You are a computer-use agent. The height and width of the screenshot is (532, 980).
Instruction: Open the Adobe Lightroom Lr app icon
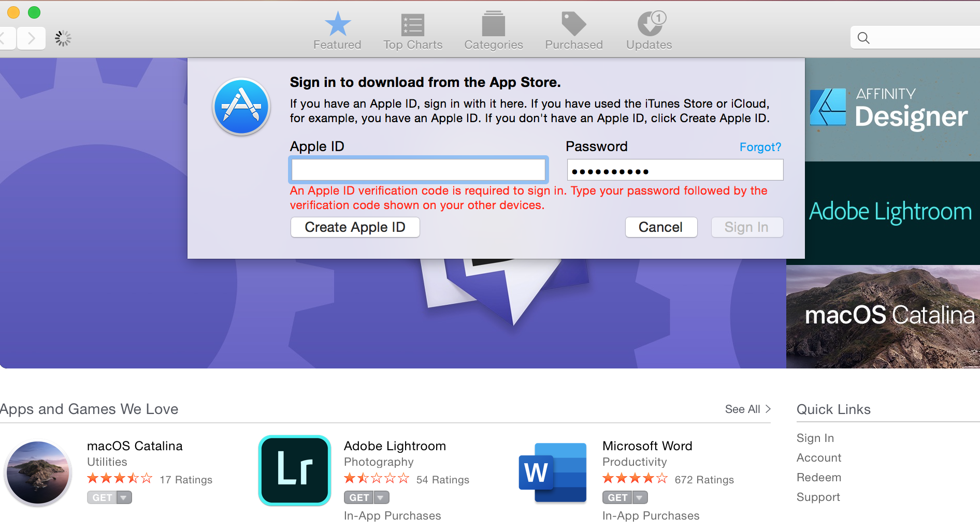[295, 470]
